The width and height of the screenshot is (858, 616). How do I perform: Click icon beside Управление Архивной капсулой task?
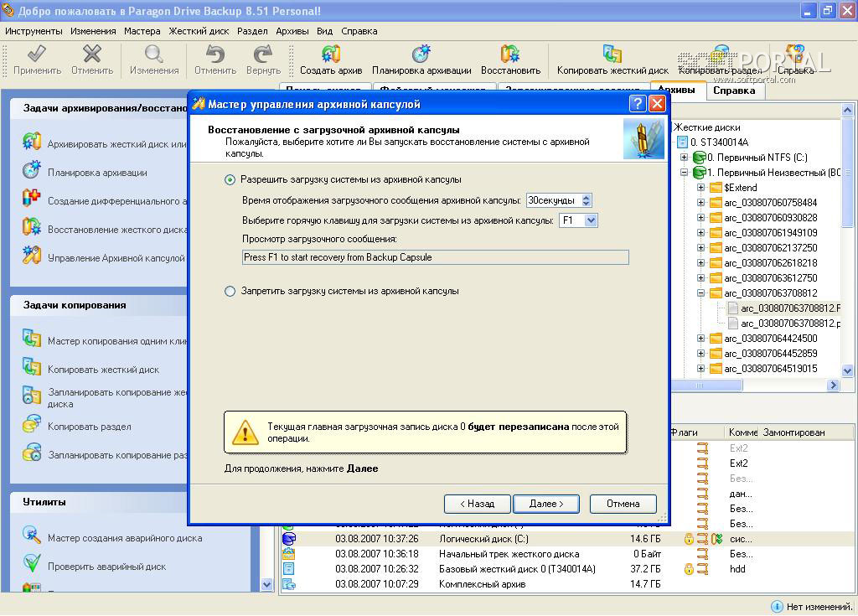coord(32,255)
